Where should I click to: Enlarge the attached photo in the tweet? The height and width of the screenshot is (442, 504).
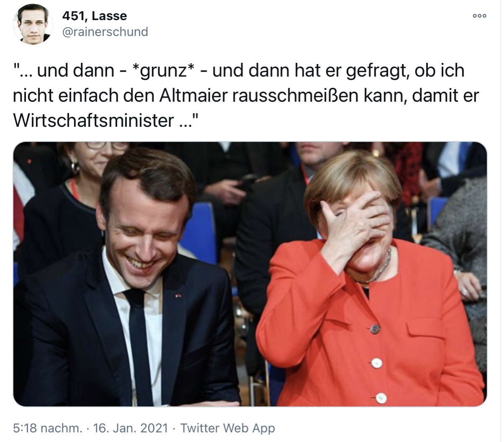point(250,274)
